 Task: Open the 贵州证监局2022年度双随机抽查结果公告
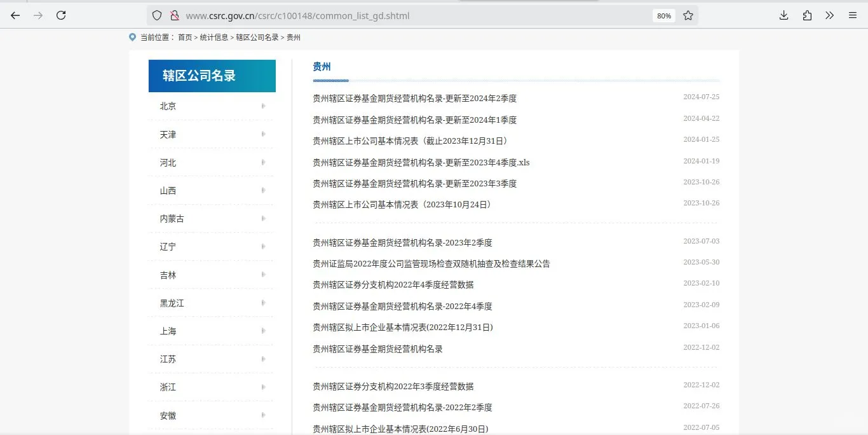pyautogui.click(x=430, y=263)
